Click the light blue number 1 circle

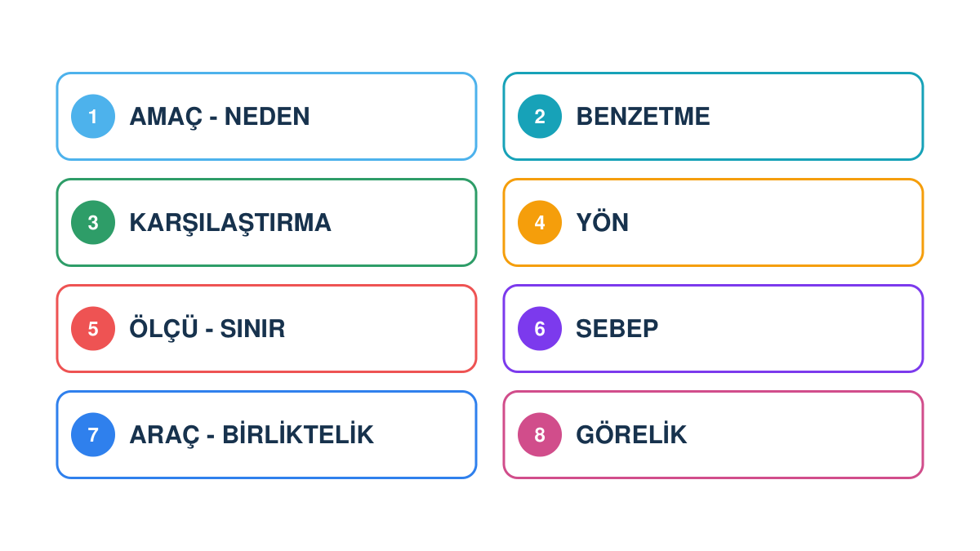93,117
